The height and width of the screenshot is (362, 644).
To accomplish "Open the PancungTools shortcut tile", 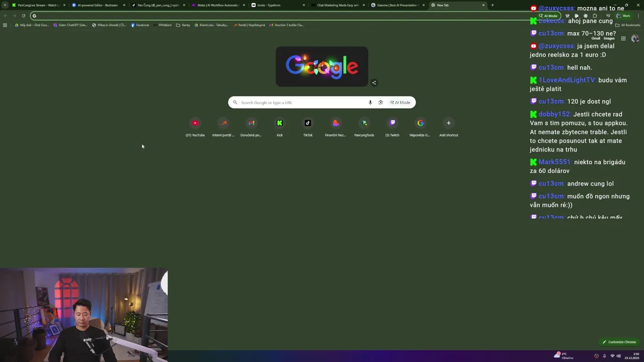I will 364,127.
